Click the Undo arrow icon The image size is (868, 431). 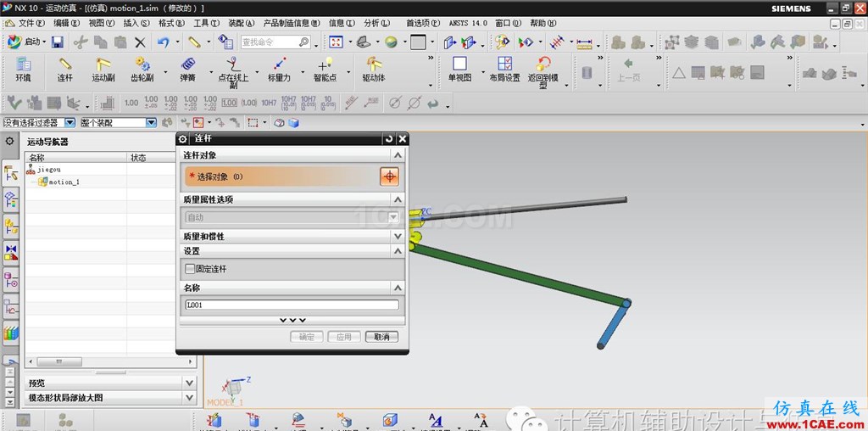[x=163, y=42]
